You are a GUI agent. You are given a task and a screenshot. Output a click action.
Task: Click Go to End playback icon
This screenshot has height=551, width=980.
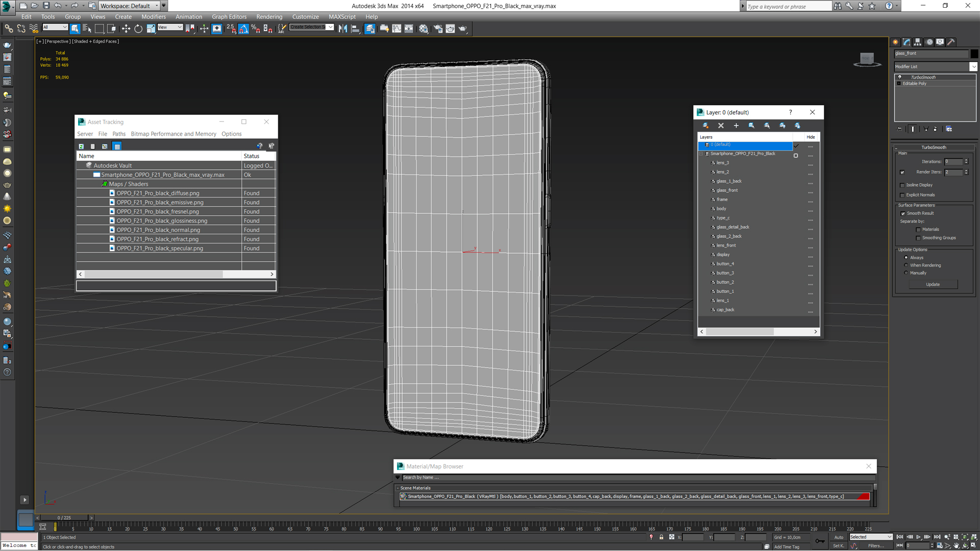[937, 537]
